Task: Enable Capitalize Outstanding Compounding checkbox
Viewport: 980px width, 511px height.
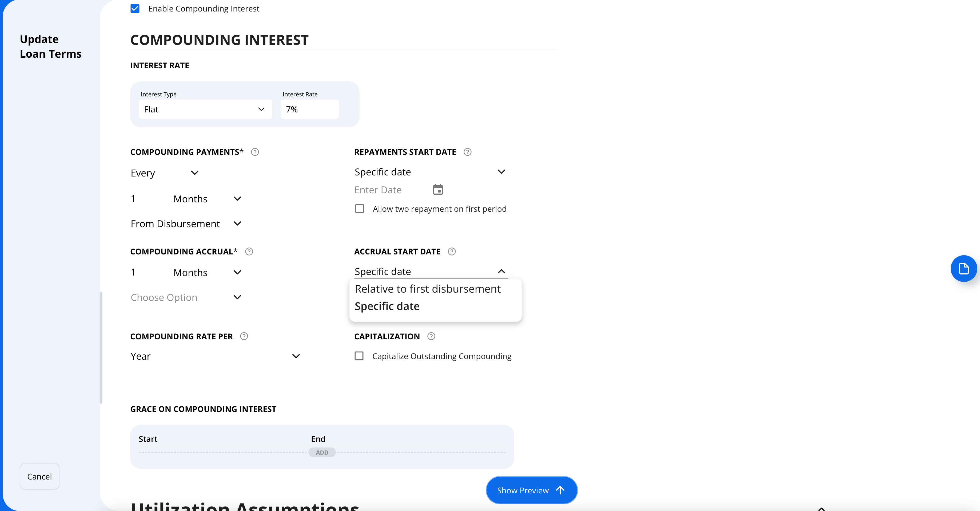Action: pyautogui.click(x=359, y=356)
